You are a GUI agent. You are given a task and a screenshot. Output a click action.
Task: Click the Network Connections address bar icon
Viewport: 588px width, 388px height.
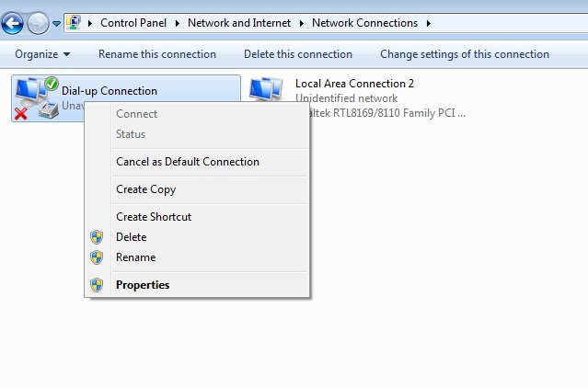pos(73,22)
